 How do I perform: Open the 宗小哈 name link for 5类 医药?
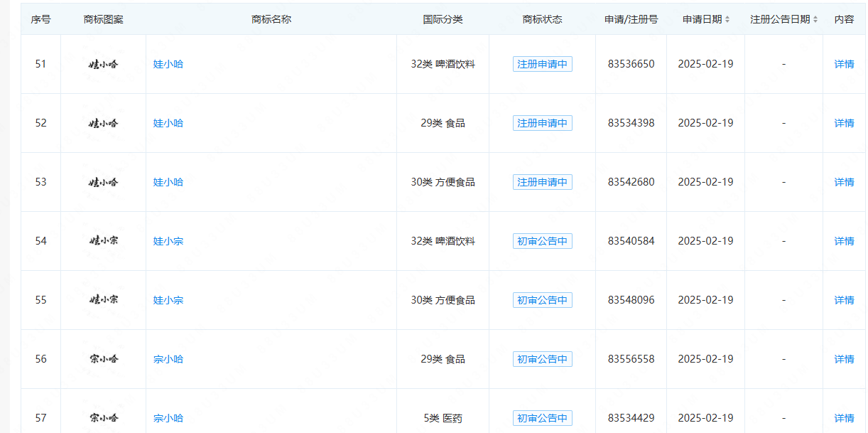[x=168, y=418]
